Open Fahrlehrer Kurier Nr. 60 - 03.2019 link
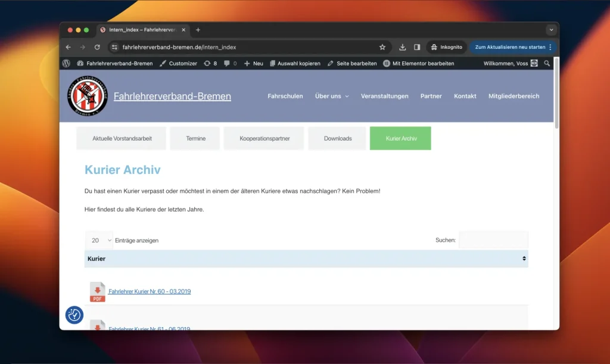The width and height of the screenshot is (610, 364). click(150, 291)
